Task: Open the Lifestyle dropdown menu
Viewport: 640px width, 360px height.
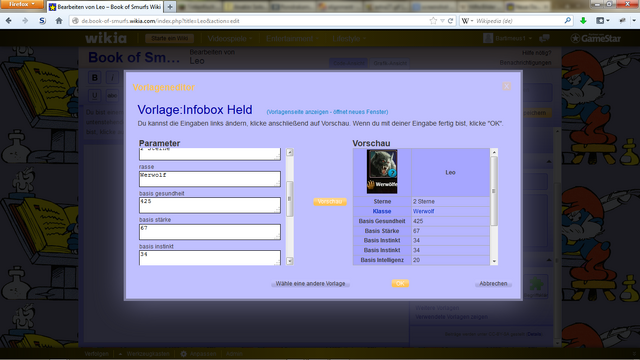Action: (x=349, y=39)
